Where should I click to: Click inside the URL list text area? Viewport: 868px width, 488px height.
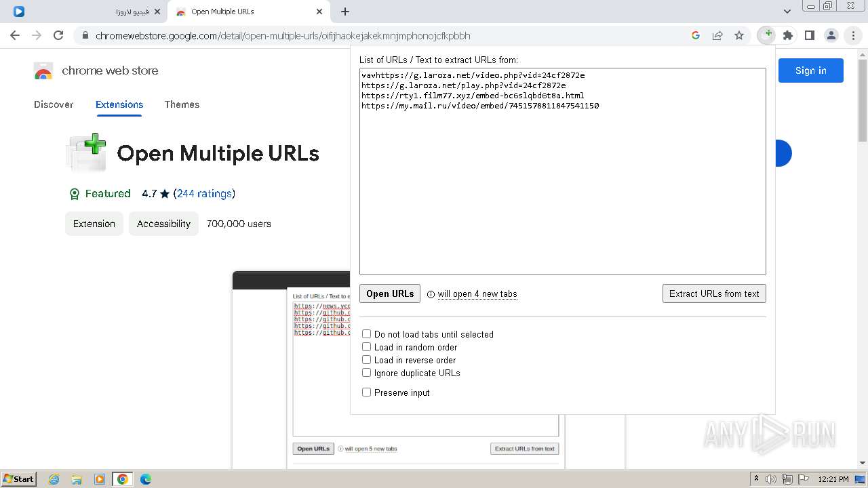tap(563, 171)
